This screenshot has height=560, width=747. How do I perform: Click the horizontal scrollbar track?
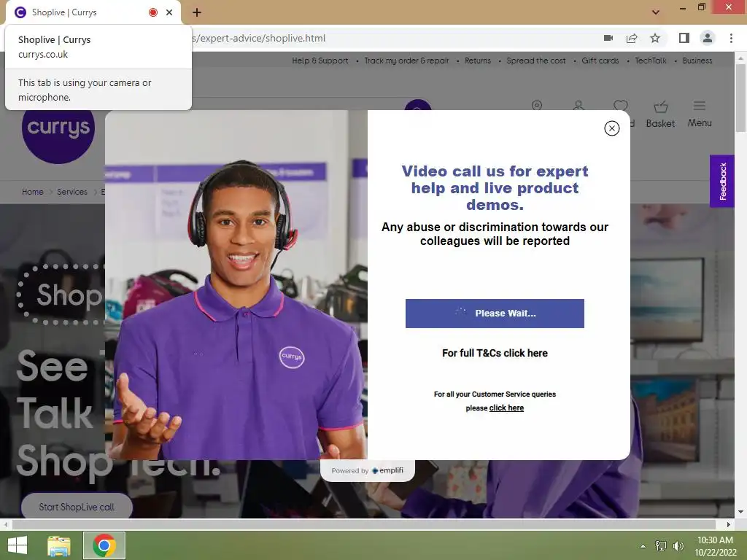tap(365, 524)
